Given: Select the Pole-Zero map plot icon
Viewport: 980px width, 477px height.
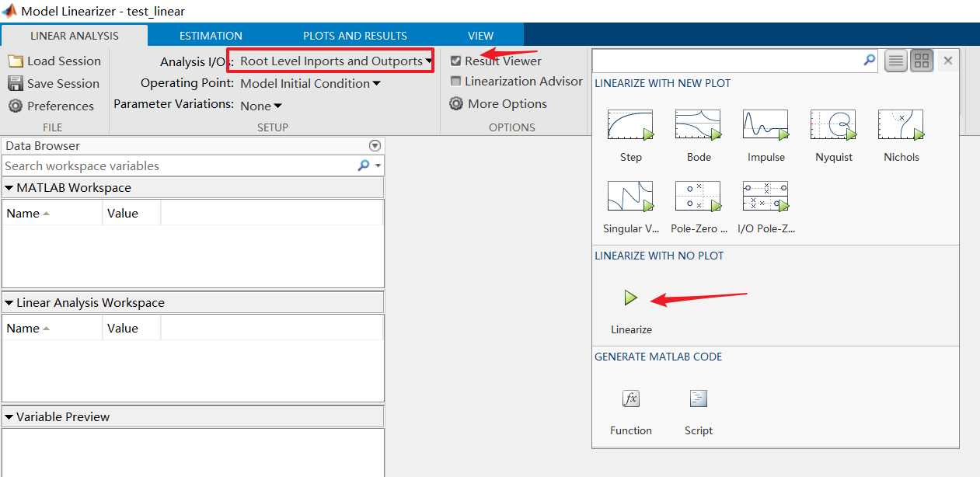Looking at the screenshot, I should coord(698,197).
